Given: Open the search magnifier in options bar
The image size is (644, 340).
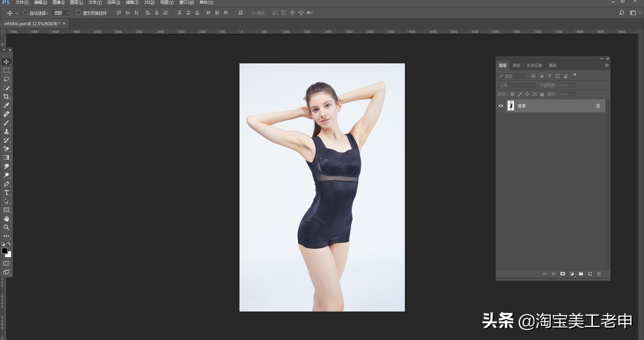Looking at the screenshot, I should coord(622,13).
